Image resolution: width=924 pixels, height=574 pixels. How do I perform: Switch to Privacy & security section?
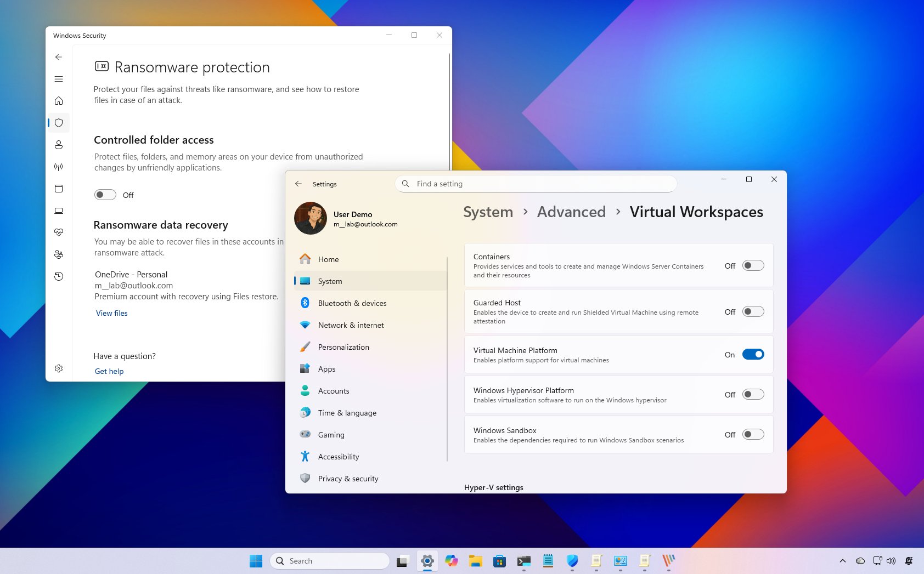[348, 479]
